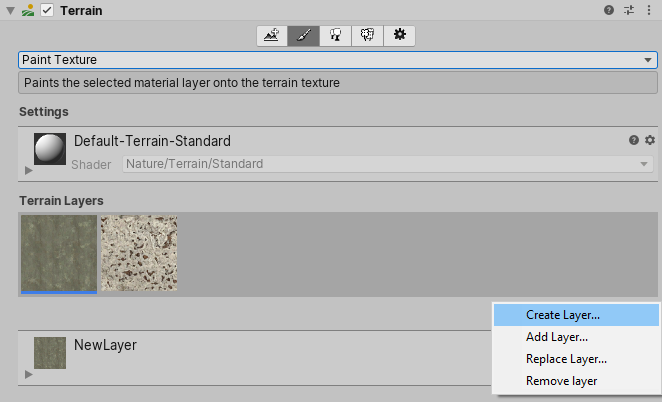The width and height of the screenshot is (662, 402).
Task: Select the rocky gravel terrain layer thumbnail
Action: pos(139,253)
